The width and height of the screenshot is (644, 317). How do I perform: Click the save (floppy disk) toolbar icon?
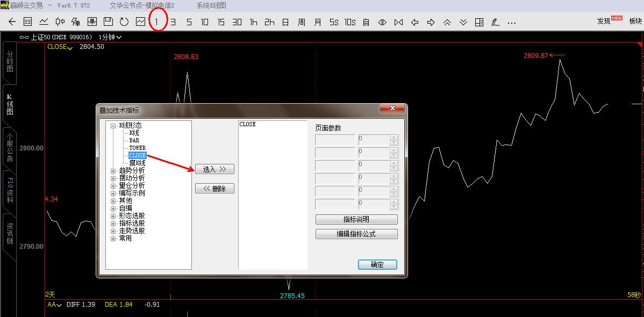coord(108,22)
